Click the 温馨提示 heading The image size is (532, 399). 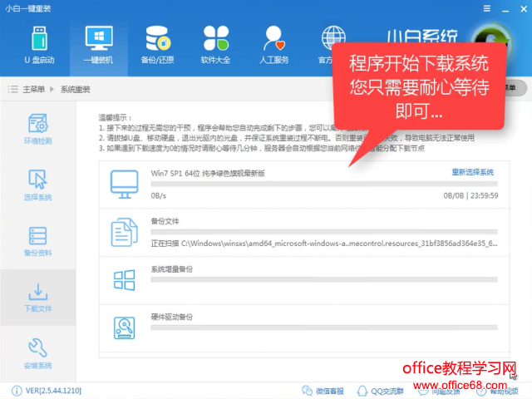point(115,118)
